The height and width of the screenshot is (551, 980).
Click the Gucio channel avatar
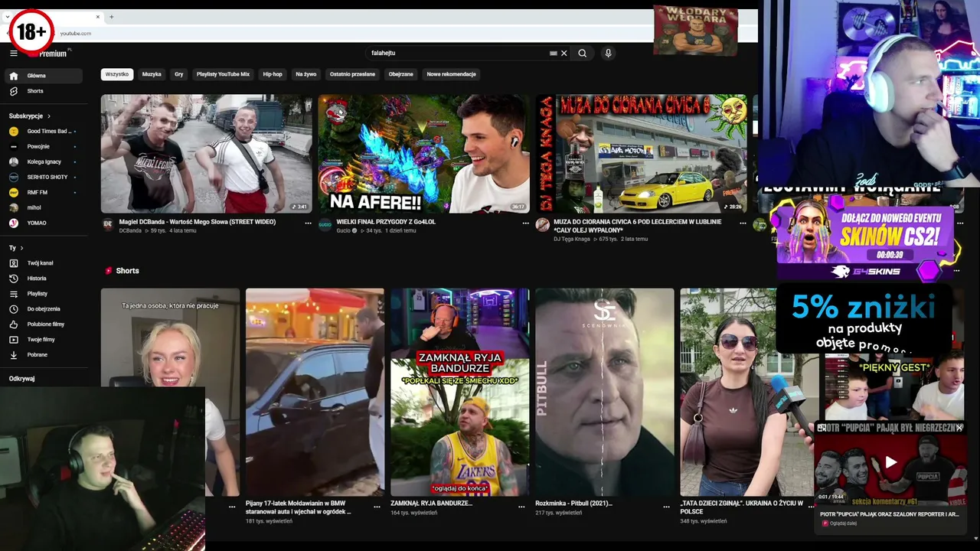(x=325, y=224)
